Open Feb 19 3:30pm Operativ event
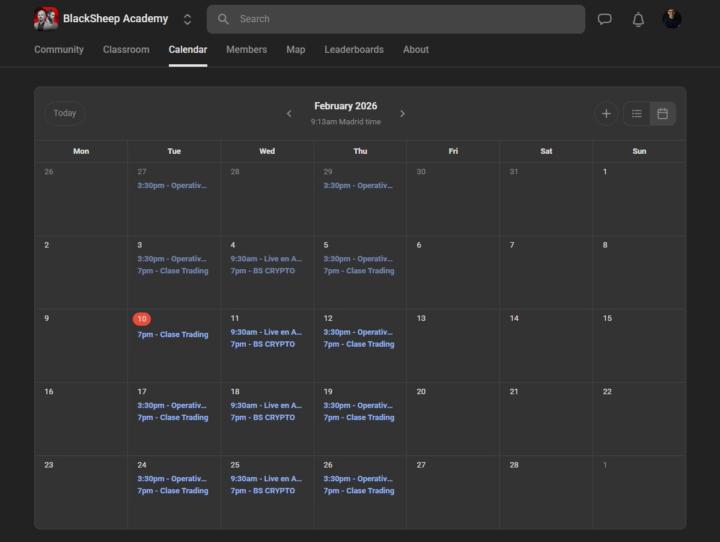 (x=358, y=406)
